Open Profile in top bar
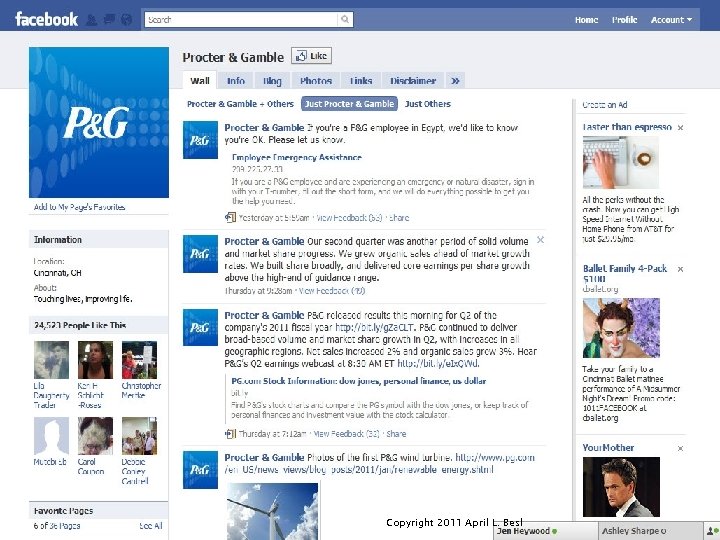 [x=624, y=20]
